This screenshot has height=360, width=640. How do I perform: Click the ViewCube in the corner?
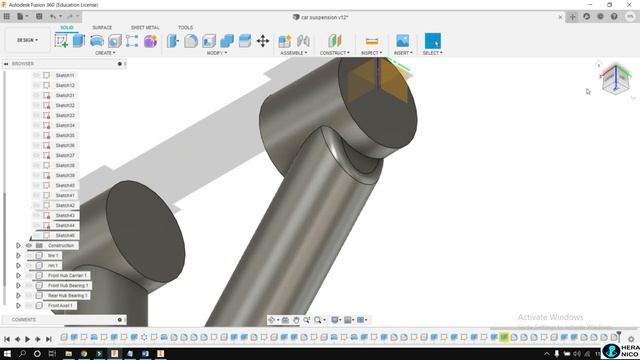(616, 80)
